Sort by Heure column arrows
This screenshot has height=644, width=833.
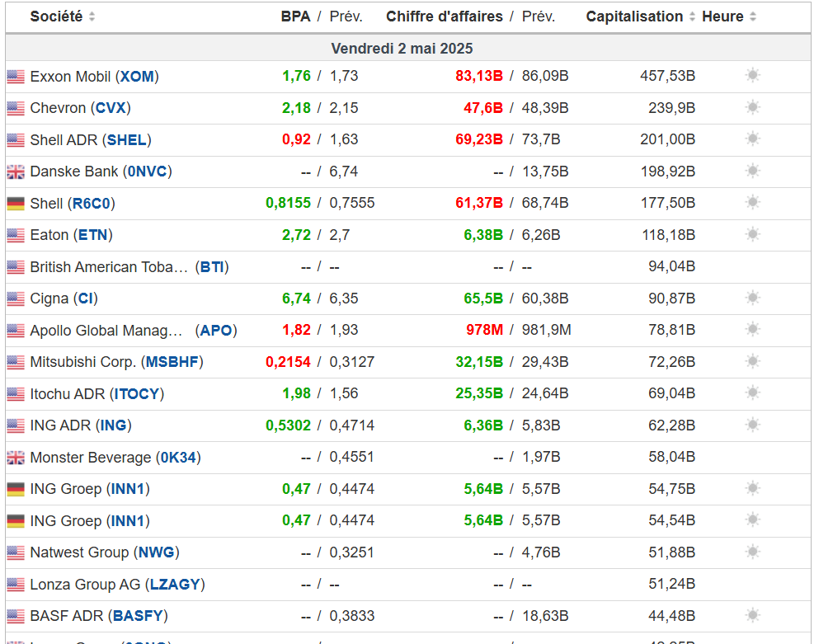click(x=753, y=16)
